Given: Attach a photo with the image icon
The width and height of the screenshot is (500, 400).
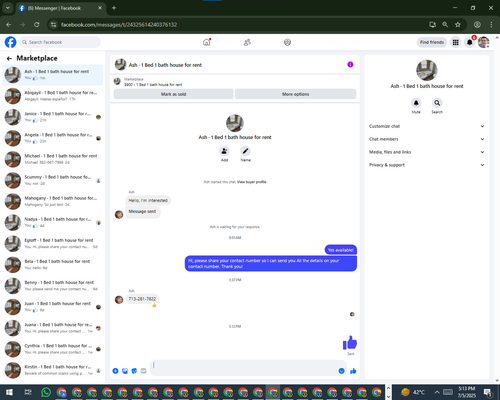Looking at the screenshot, I should (x=125, y=371).
